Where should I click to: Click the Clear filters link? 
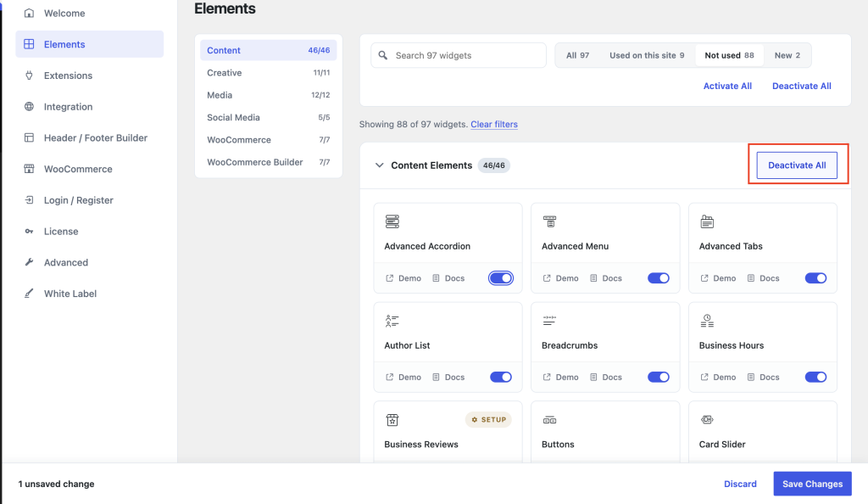point(494,124)
